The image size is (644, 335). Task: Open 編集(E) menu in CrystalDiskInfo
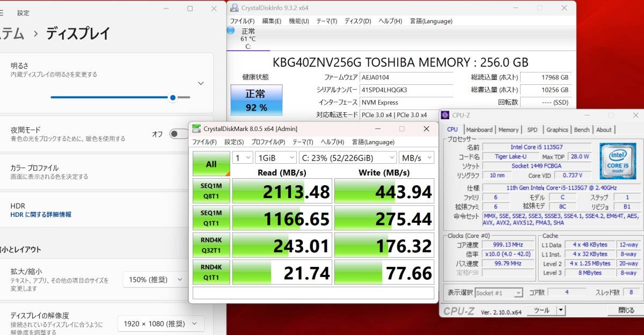click(272, 21)
